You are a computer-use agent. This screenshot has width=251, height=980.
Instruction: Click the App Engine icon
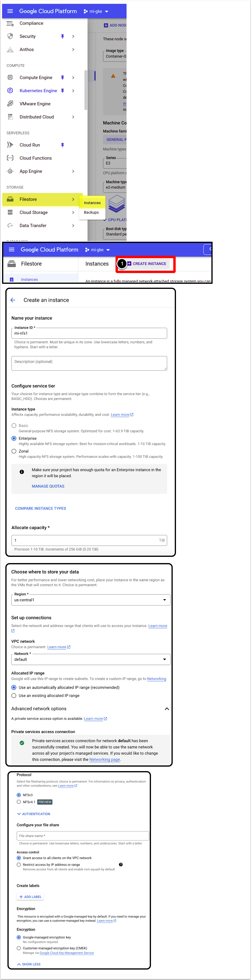pyautogui.click(x=10, y=171)
